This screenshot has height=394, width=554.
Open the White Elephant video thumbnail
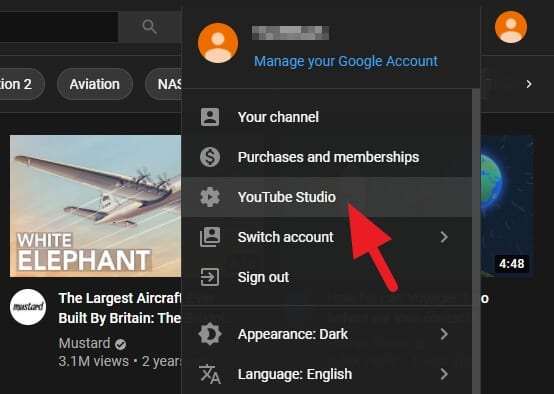[95, 206]
